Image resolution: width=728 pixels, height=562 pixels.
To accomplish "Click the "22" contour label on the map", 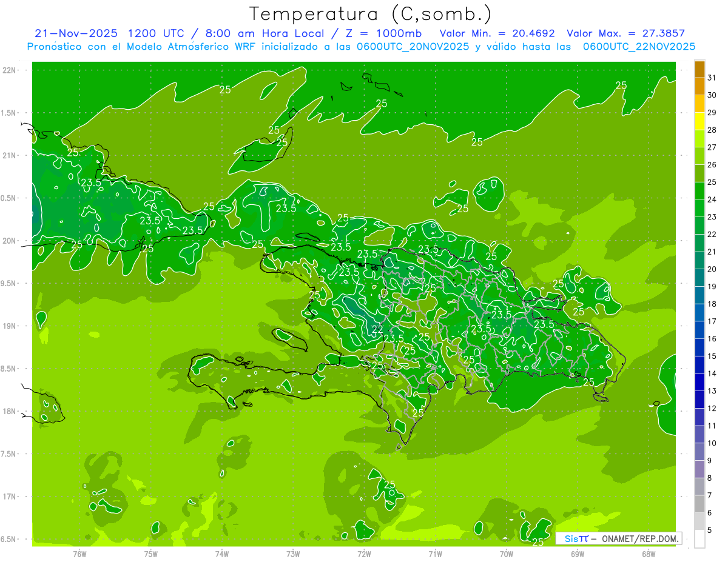I will point(377,329).
